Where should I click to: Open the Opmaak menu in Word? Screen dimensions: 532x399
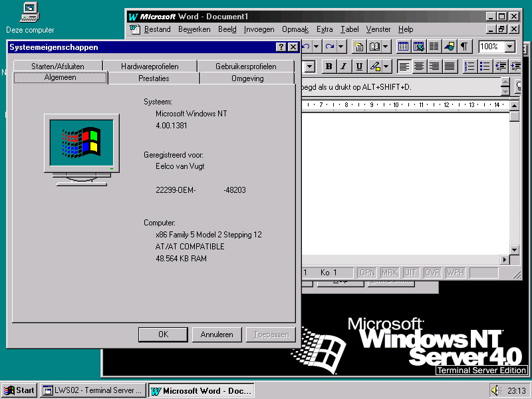tap(295, 29)
